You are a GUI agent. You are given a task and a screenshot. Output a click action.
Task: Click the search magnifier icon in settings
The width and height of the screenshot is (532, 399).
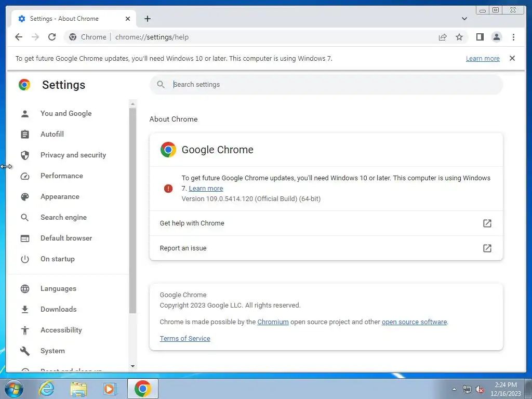[x=161, y=85]
